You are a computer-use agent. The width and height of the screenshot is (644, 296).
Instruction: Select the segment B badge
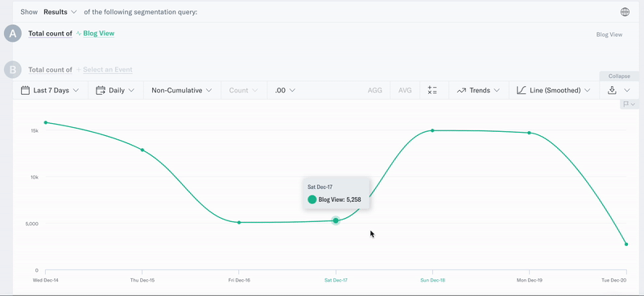tap(13, 70)
